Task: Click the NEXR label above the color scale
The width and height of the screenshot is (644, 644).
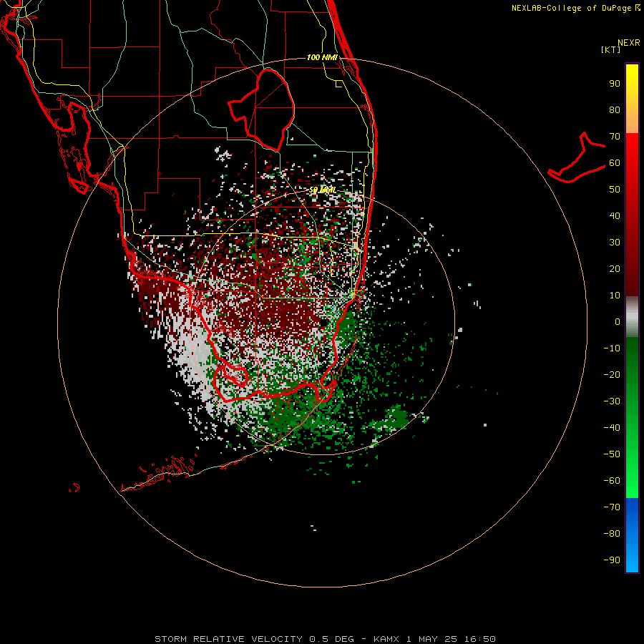Action: (628, 43)
